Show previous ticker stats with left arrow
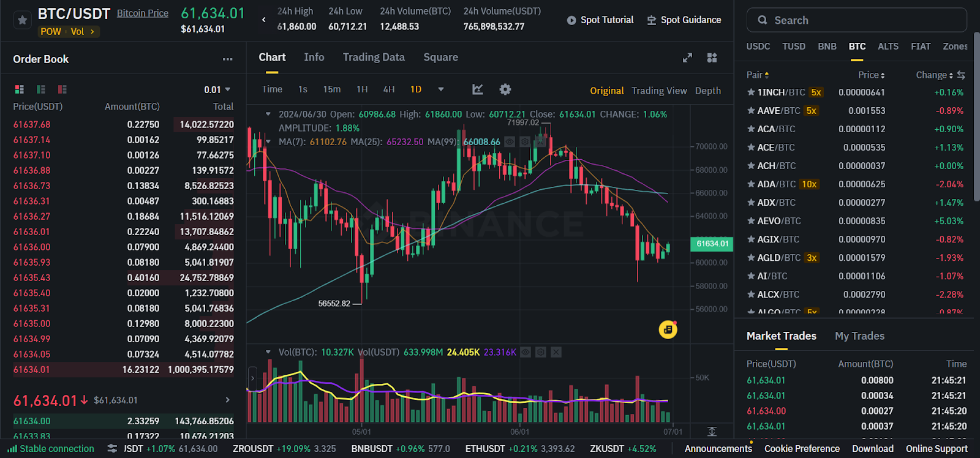 [264, 20]
